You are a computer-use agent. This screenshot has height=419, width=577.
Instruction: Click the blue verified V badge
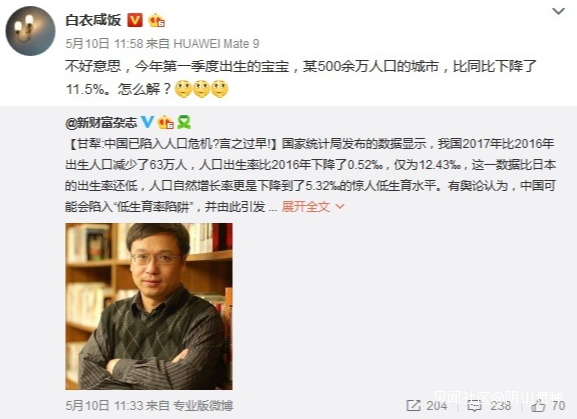[147, 122]
